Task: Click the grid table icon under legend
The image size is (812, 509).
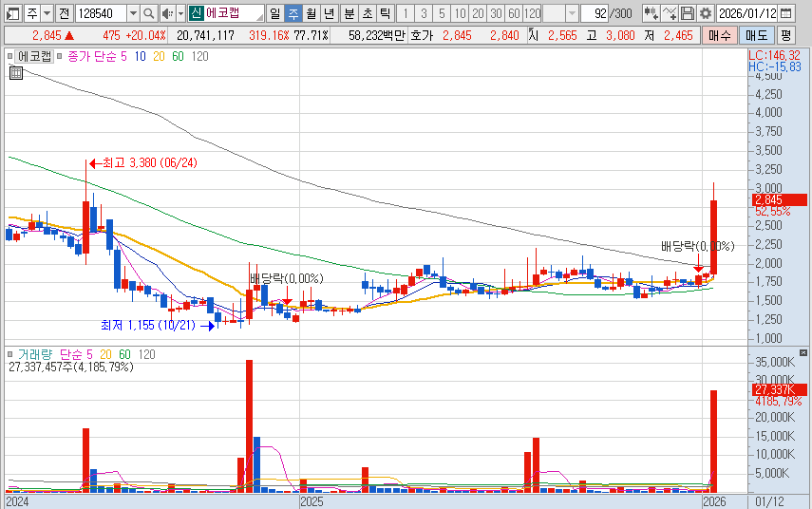Action: tap(16, 73)
